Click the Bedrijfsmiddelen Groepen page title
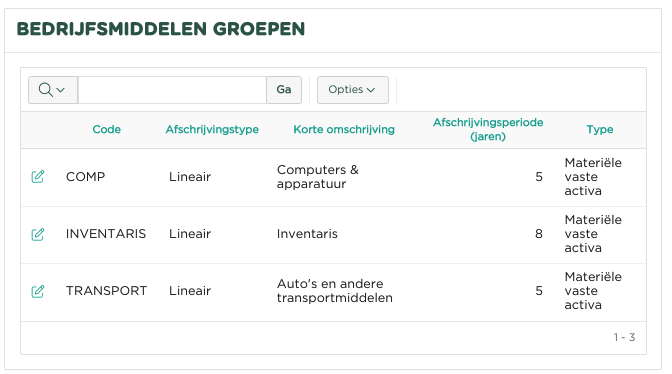The width and height of the screenshot is (672, 374). pyautogui.click(x=161, y=29)
